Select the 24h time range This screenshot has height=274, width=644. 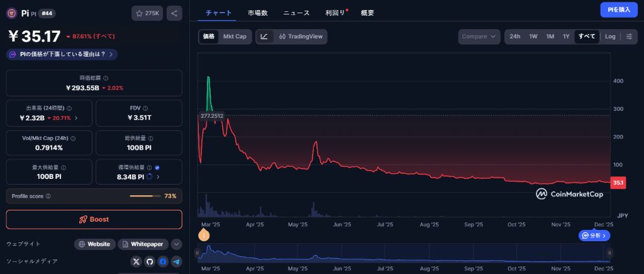point(514,37)
